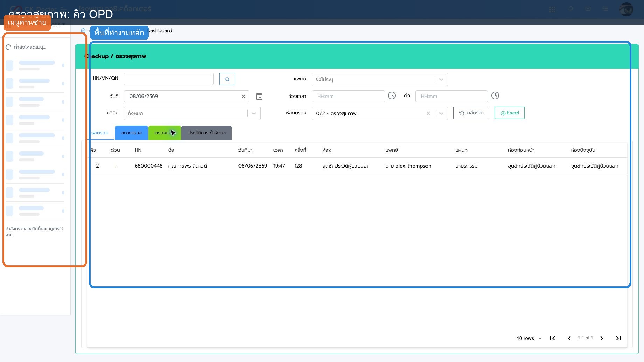Screen dimensions: 644x362
Task: Sort by the ห้องก่อนหน้า column header
Action: click(x=521, y=150)
